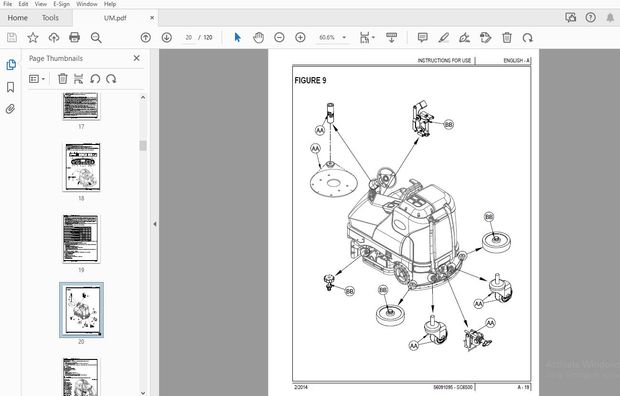The image size is (620, 396).
Task: Add a comment sticky note
Action: (x=422, y=38)
